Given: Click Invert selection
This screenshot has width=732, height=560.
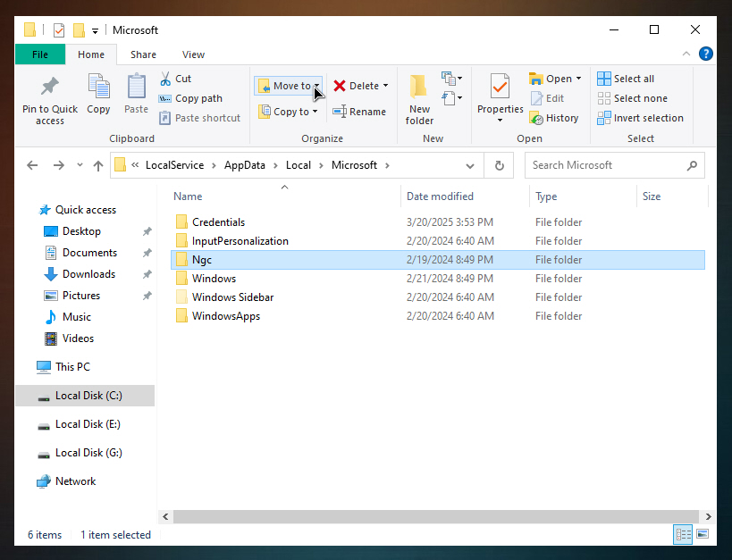Looking at the screenshot, I should 641,118.
